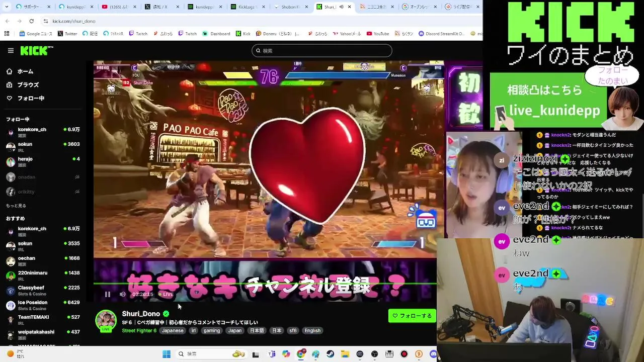Select the irl tag
Viewport: 644px width, 362px height.
click(193, 331)
